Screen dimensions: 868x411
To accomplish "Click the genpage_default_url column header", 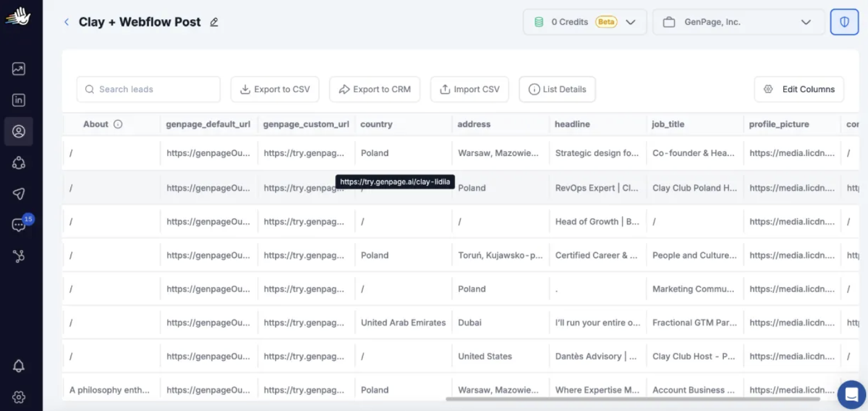I will [208, 124].
